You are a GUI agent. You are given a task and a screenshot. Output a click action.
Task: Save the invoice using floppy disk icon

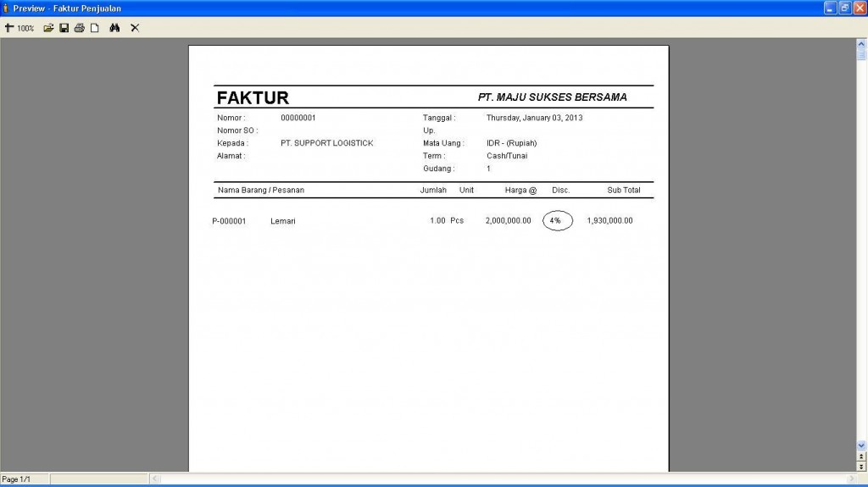pos(64,28)
